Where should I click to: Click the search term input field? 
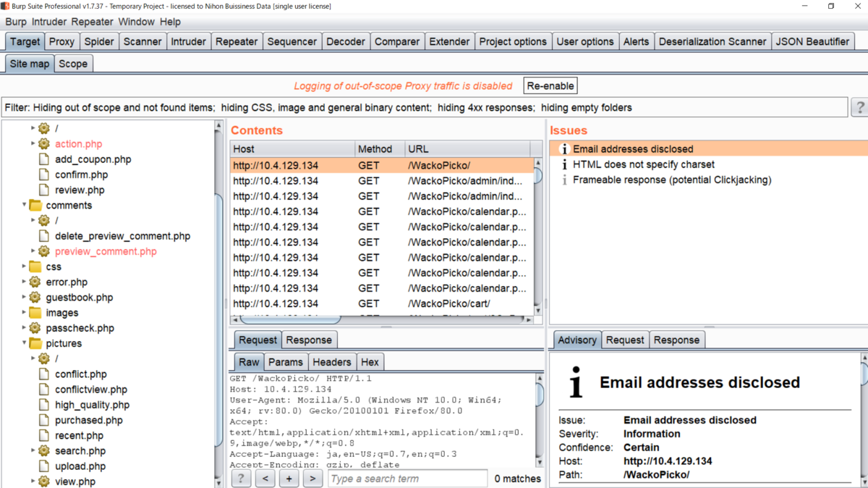408,479
